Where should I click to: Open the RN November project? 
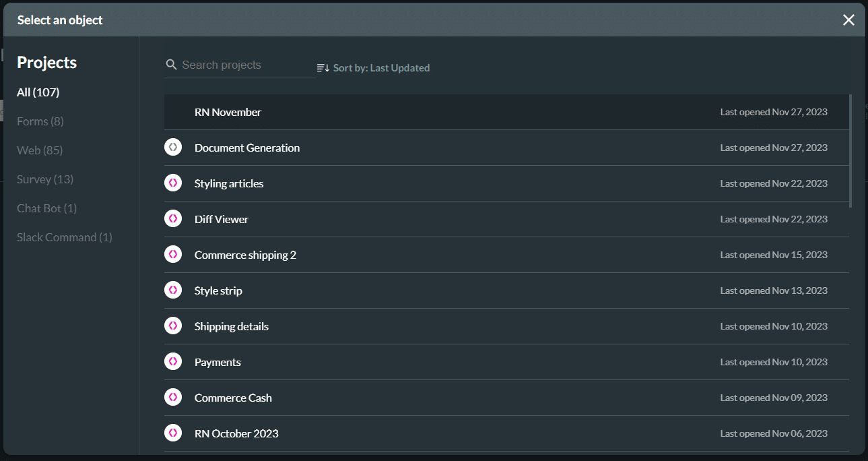coord(228,112)
